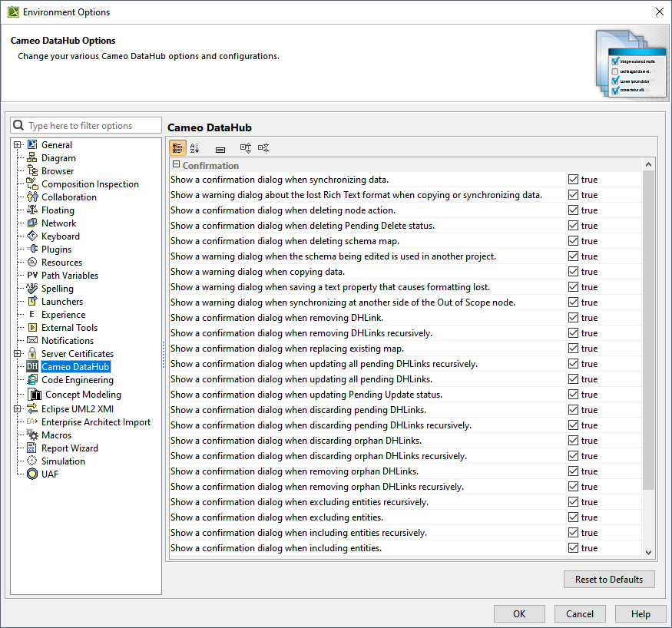Click the Spelling ABC check icon
This screenshot has height=628, width=672.
click(32, 289)
